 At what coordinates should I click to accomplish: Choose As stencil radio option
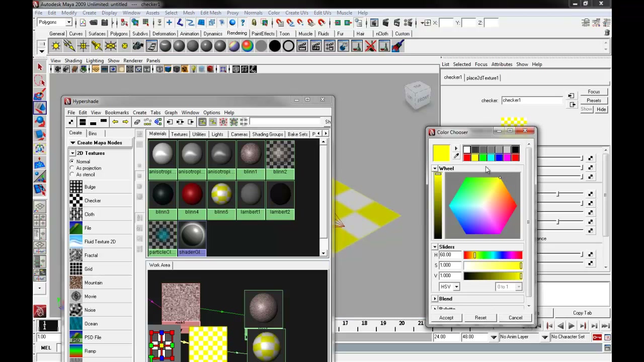click(x=72, y=174)
